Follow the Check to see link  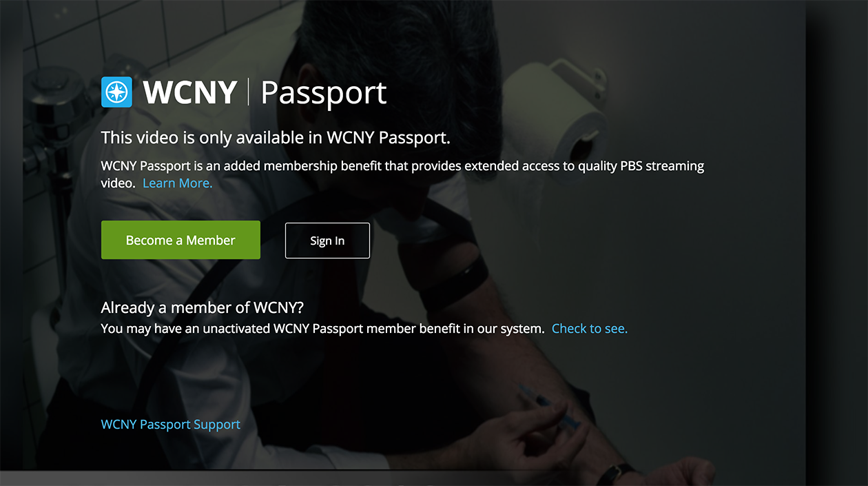click(590, 329)
